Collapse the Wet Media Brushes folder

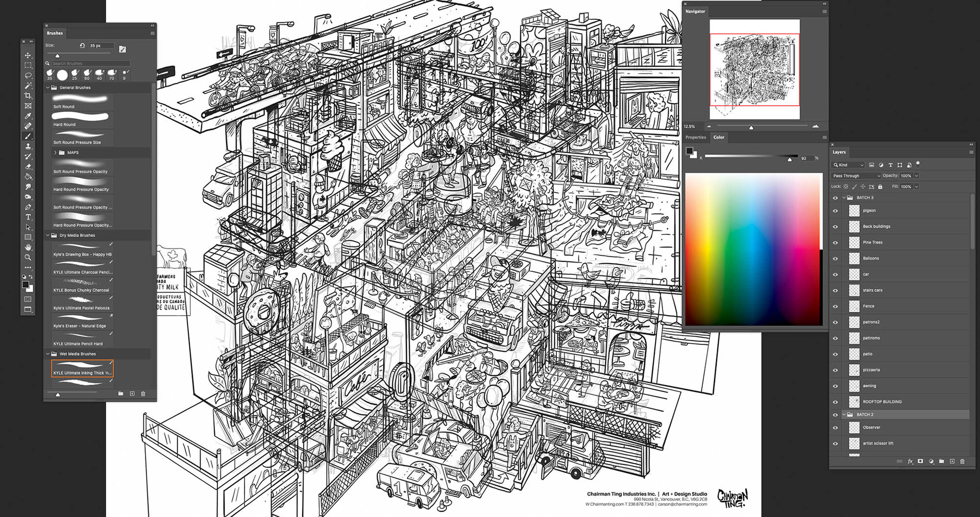tap(48, 354)
